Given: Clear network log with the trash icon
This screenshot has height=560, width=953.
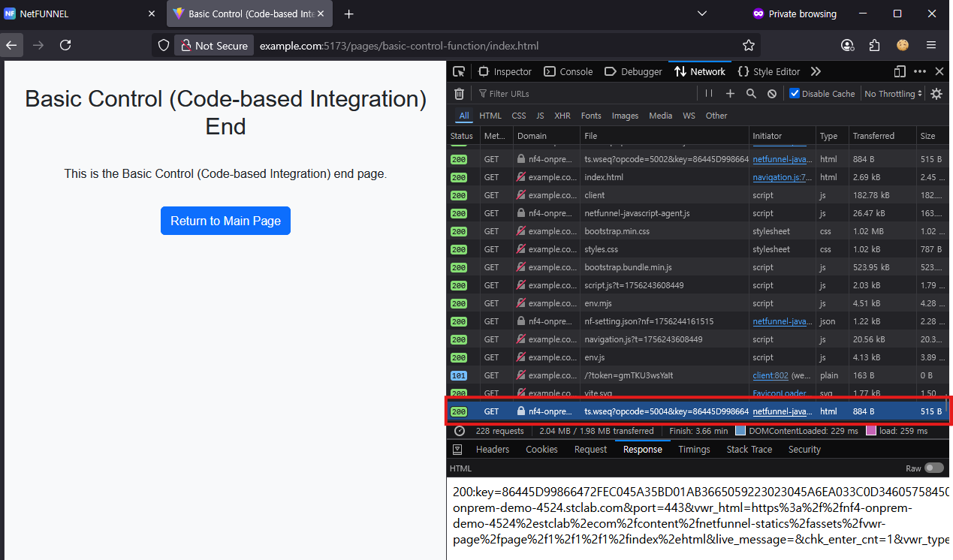Looking at the screenshot, I should pos(459,94).
